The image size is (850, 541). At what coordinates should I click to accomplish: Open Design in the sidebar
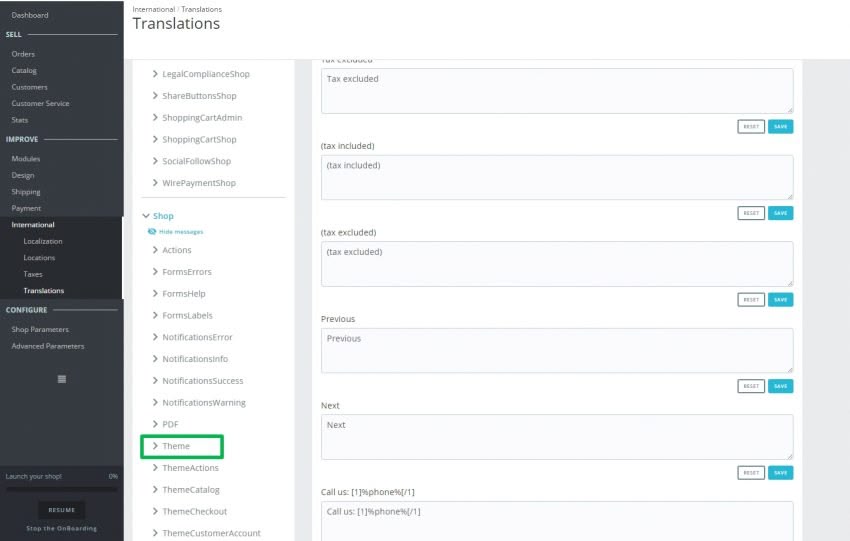pyautogui.click(x=23, y=175)
